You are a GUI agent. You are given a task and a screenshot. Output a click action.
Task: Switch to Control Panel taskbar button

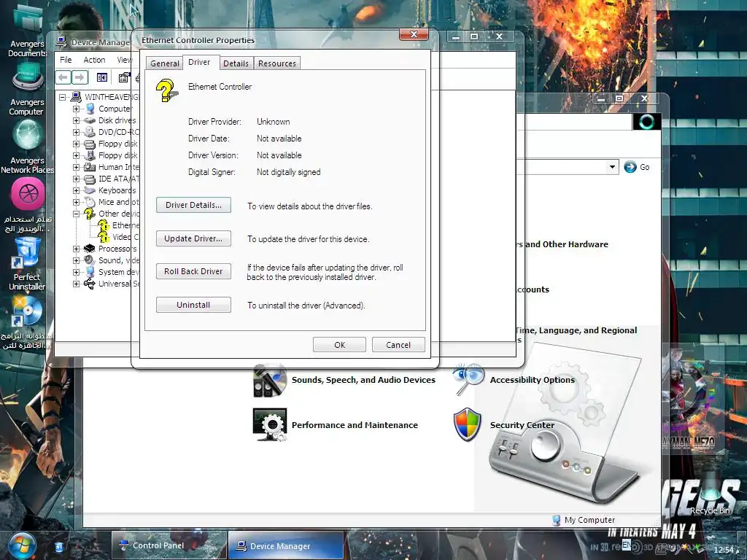[169, 545]
